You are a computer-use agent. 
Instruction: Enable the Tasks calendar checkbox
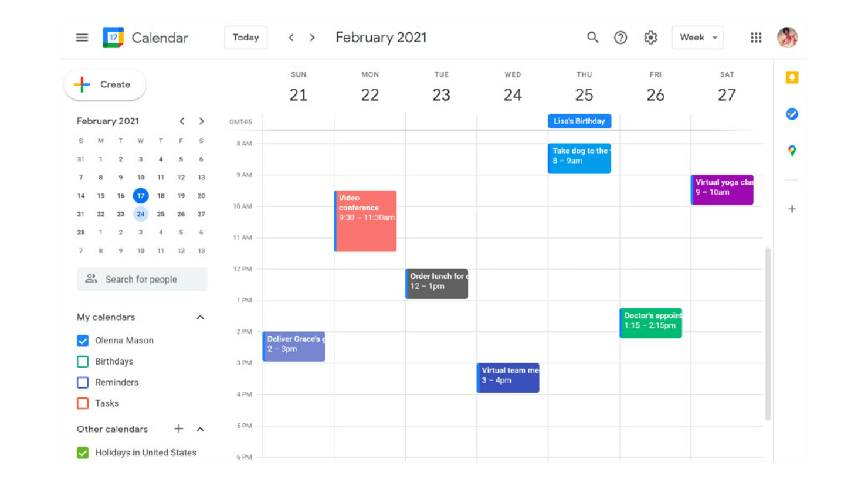point(83,403)
